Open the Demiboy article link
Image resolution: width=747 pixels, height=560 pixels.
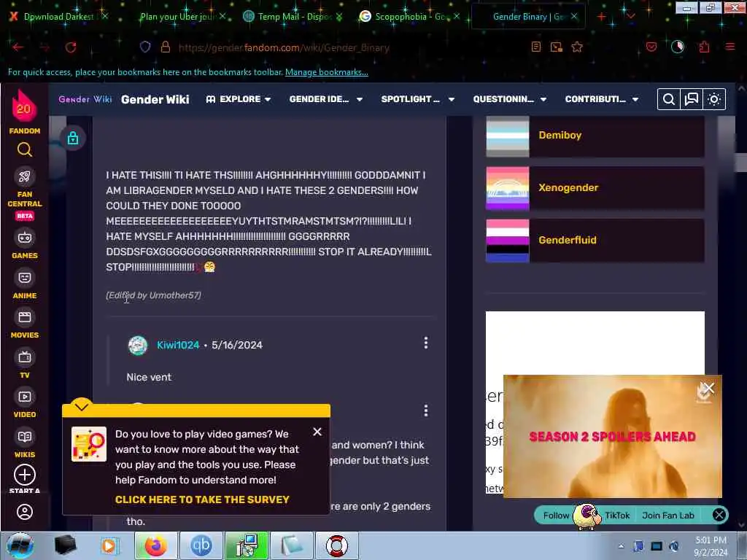point(560,135)
